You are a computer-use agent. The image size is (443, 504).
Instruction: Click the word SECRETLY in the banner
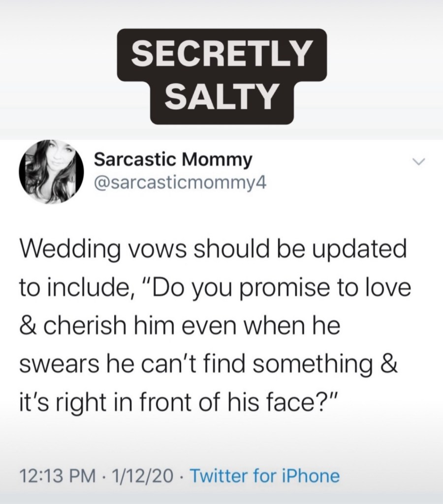pos(221,53)
